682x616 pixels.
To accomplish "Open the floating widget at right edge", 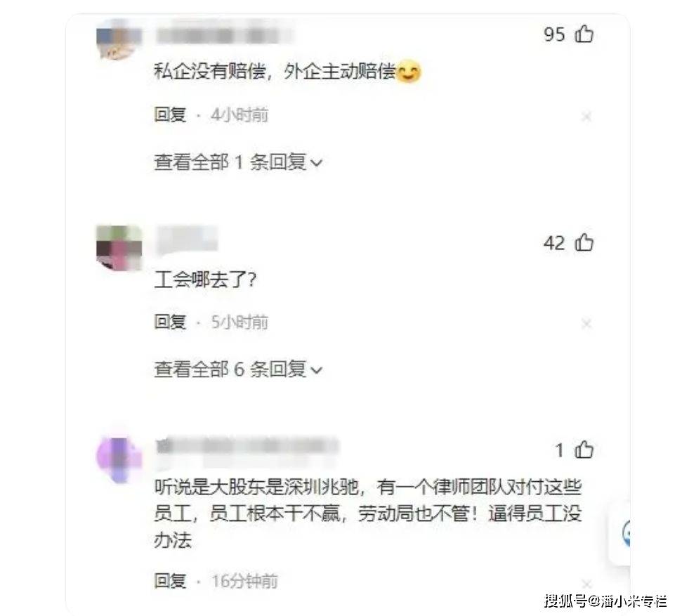I will pyautogui.click(x=619, y=533).
